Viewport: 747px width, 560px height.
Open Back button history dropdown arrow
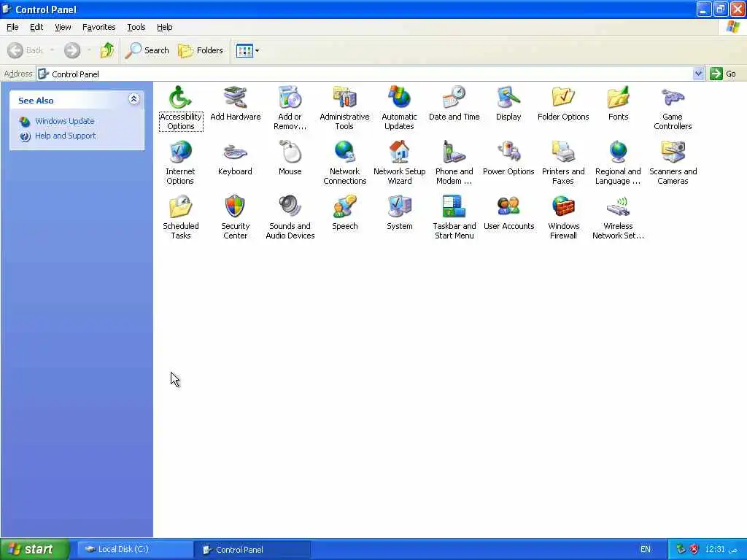52,50
